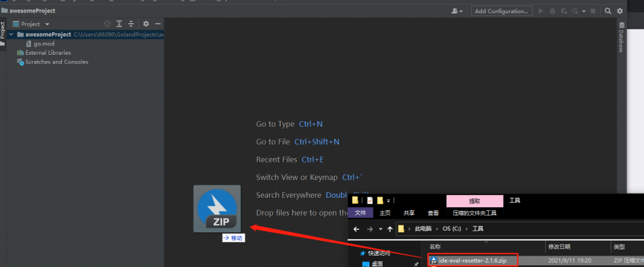
Task: Click the Debug bug icon
Action: pyautogui.click(x=552, y=11)
